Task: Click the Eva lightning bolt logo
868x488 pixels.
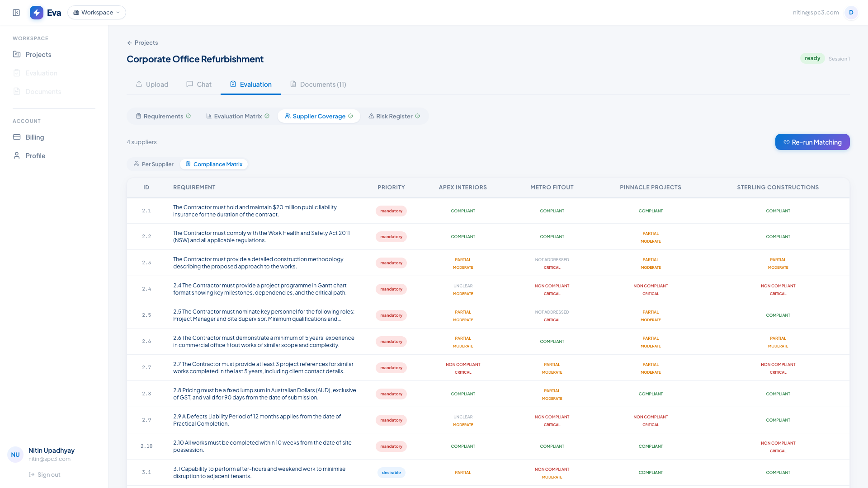Action: [37, 13]
